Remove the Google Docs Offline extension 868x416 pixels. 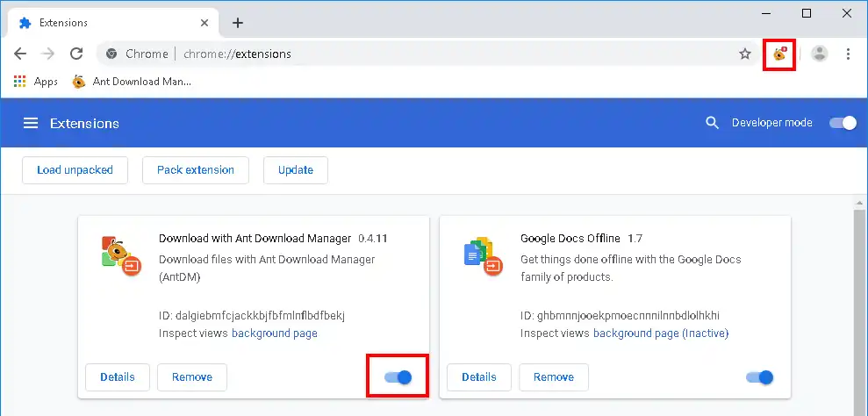tap(554, 377)
